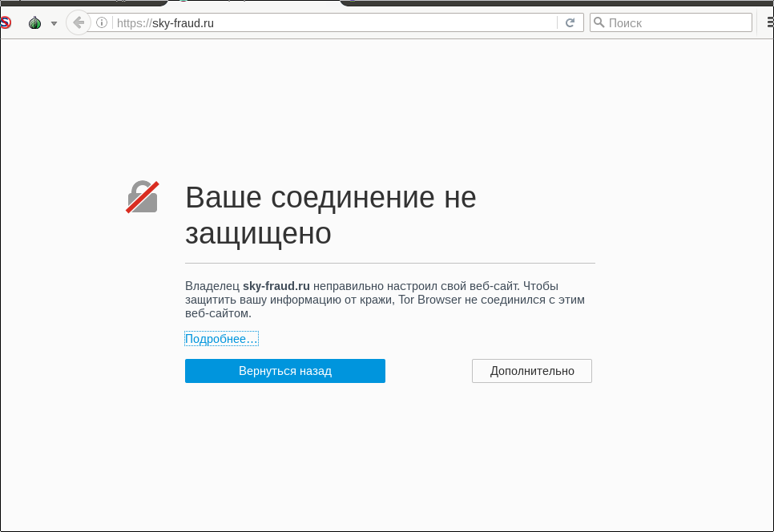This screenshot has width=774, height=532.
Task: Reload the page with the refresh icon
Action: coord(570,22)
